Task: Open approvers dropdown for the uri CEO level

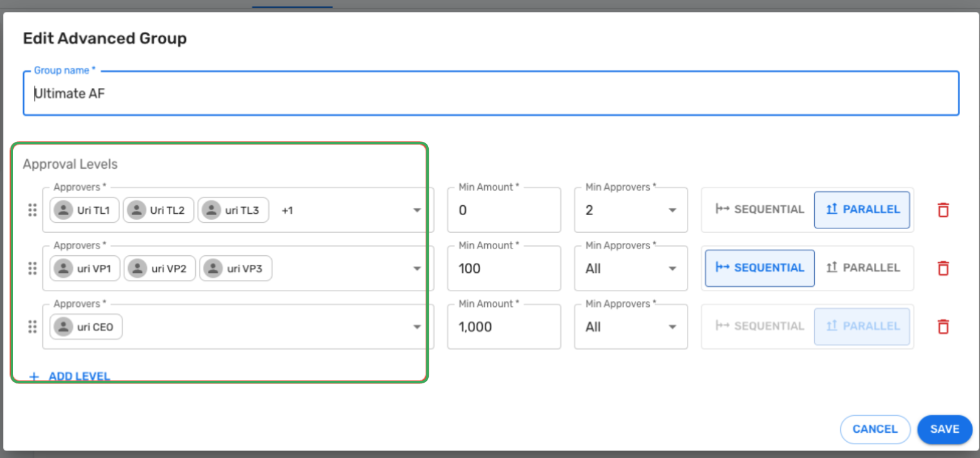Action: coord(417,328)
